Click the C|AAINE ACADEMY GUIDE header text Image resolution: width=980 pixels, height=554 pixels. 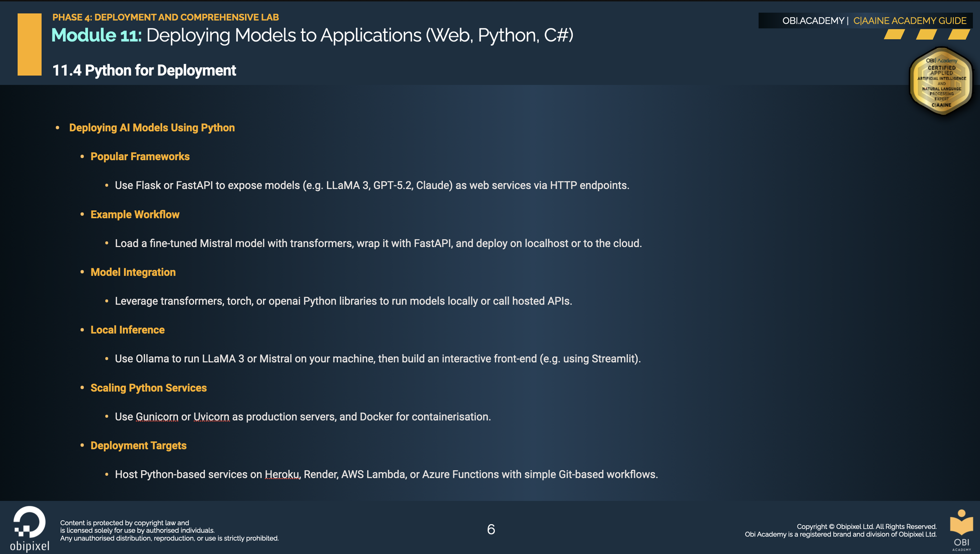click(909, 21)
